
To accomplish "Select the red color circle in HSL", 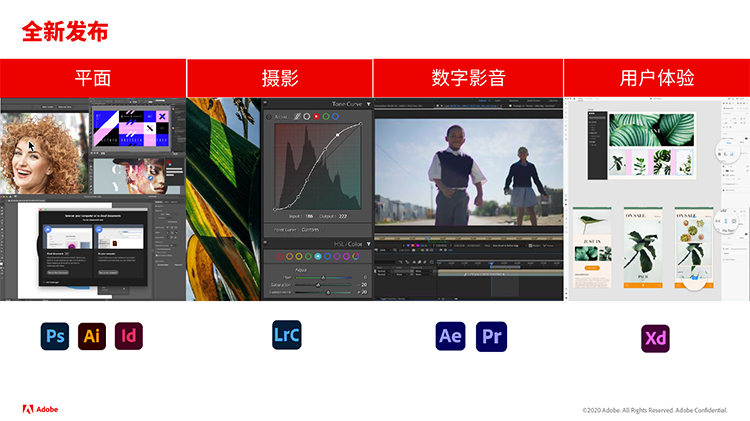I will [x=280, y=256].
